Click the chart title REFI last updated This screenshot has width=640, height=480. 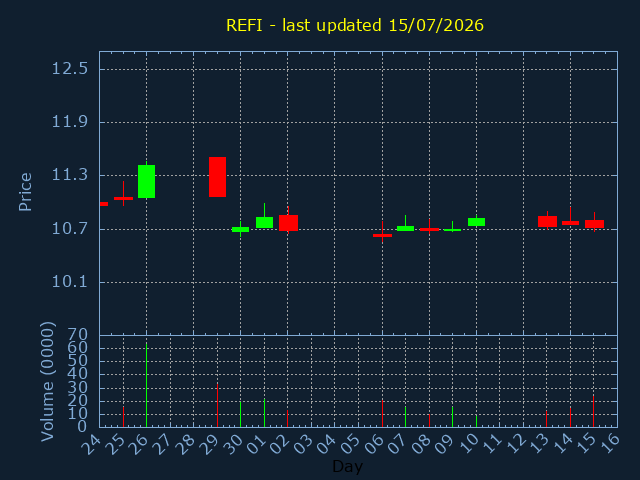click(x=355, y=25)
